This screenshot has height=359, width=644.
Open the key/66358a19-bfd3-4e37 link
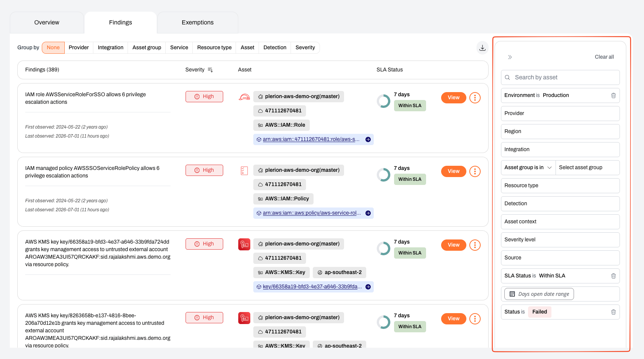312,287
